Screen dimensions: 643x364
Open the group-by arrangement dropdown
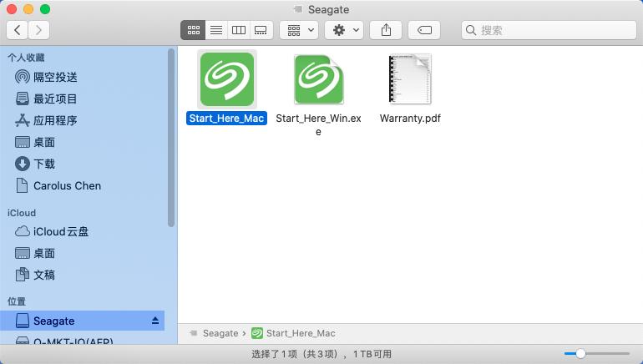298,30
